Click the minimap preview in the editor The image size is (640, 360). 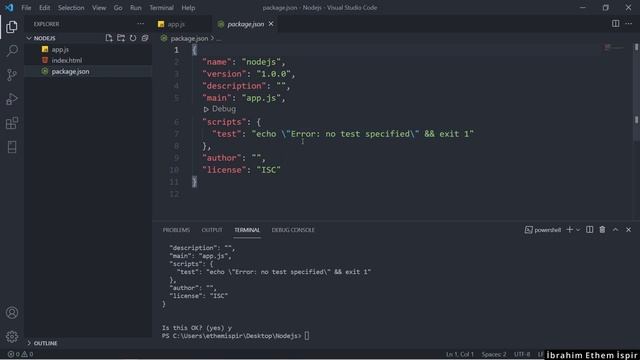[x=613, y=48]
